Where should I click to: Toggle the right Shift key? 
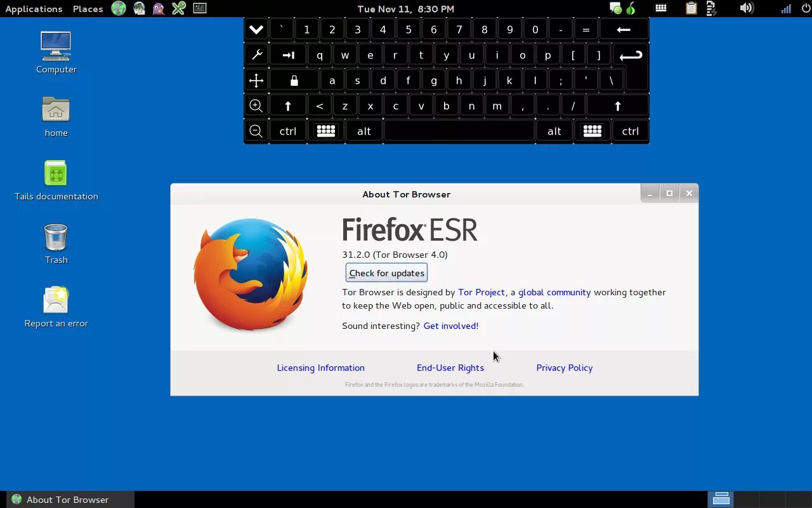tap(617, 105)
